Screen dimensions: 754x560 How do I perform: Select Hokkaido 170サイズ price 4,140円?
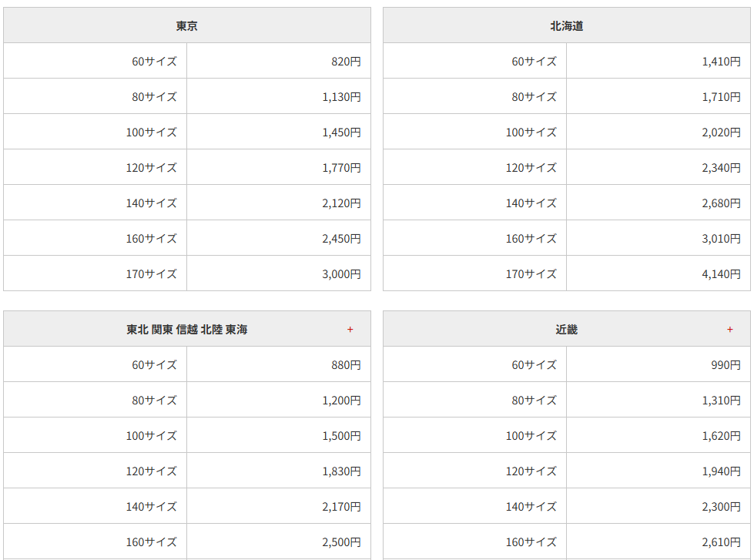tap(722, 274)
